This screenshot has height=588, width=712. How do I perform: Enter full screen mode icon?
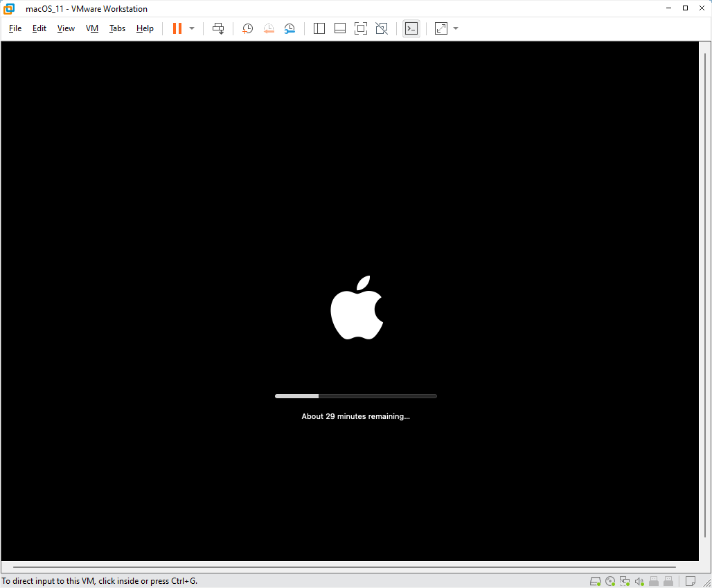tap(361, 28)
